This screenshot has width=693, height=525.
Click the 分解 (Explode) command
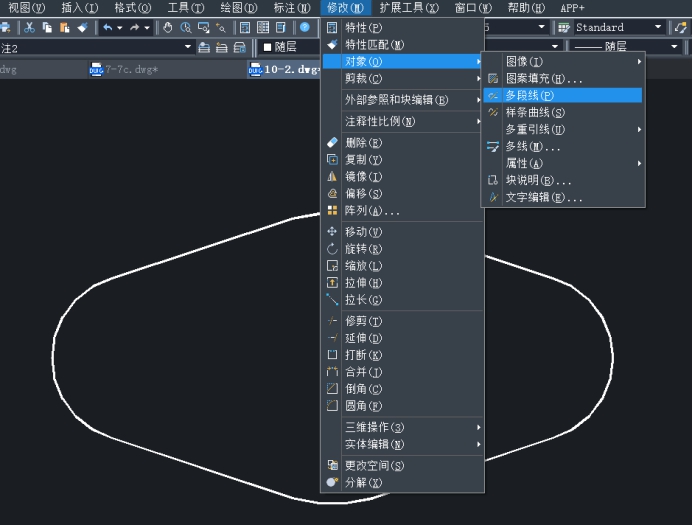[363, 482]
